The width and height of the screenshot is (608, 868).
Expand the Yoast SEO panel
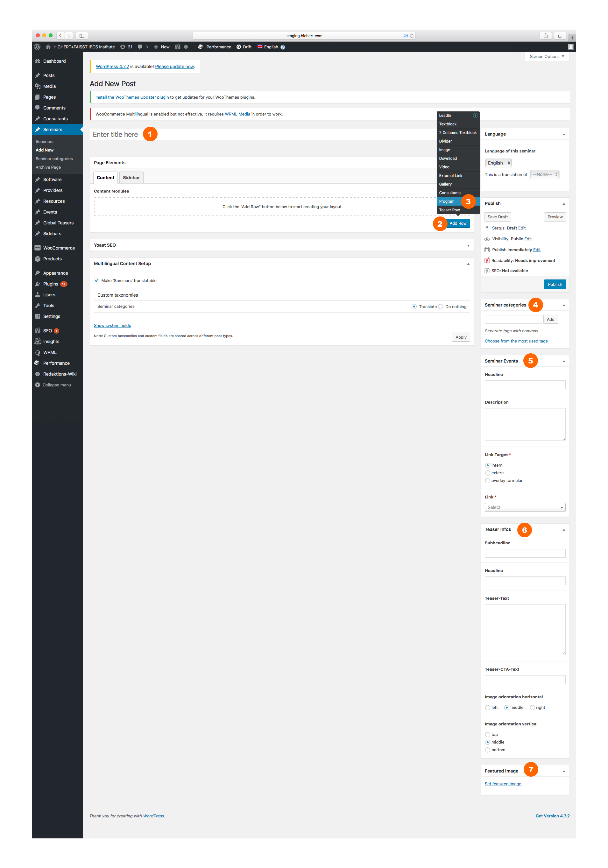pyautogui.click(x=468, y=245)
